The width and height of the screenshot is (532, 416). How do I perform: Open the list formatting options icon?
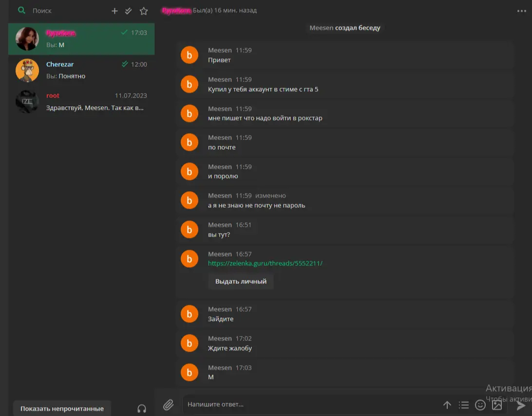pos(464,405)
